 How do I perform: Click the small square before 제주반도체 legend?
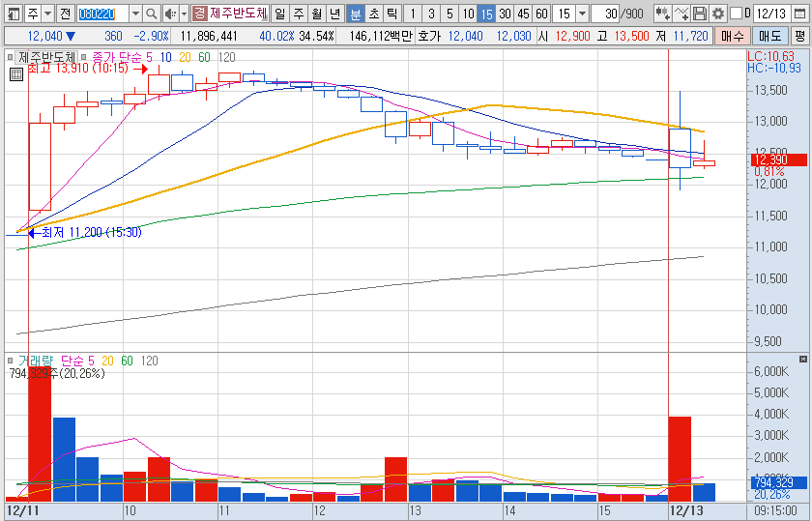10,57
